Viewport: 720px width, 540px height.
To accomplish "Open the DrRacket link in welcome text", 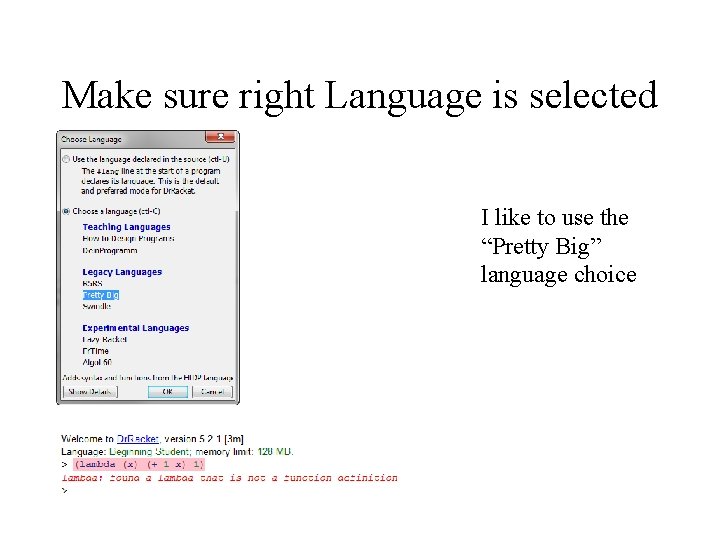I will point(138,439).
